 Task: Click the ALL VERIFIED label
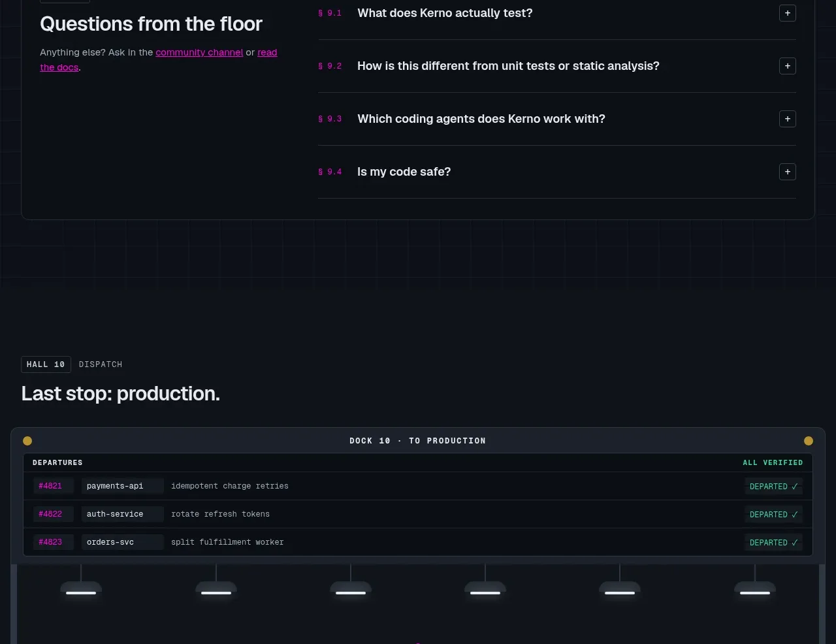(773, 462)
